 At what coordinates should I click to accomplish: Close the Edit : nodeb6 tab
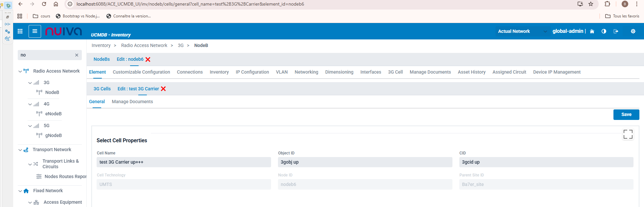(148, 59)
